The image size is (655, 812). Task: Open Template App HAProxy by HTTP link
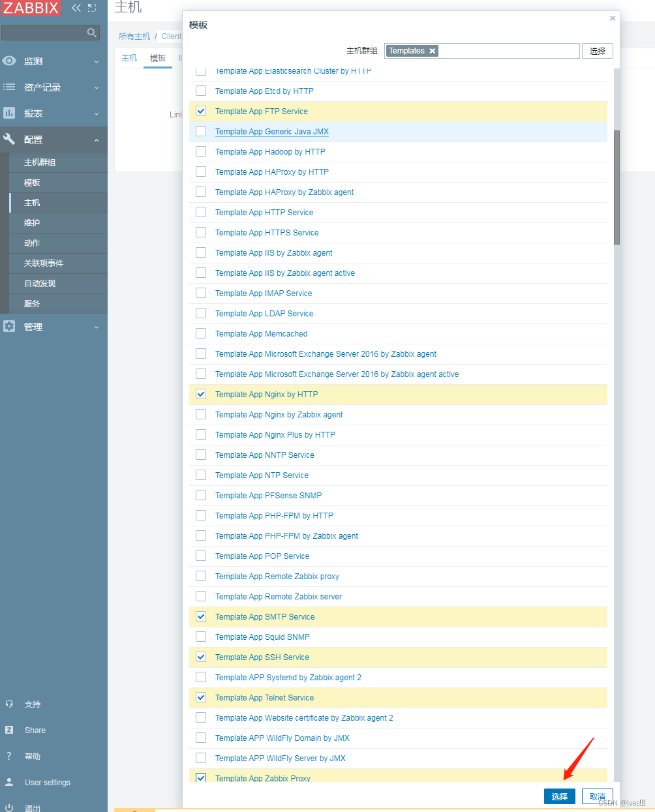272,172
